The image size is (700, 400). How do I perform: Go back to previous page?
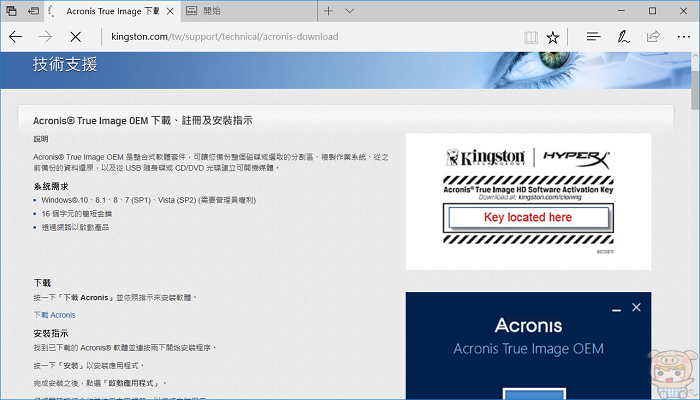(x=16, y=37)
